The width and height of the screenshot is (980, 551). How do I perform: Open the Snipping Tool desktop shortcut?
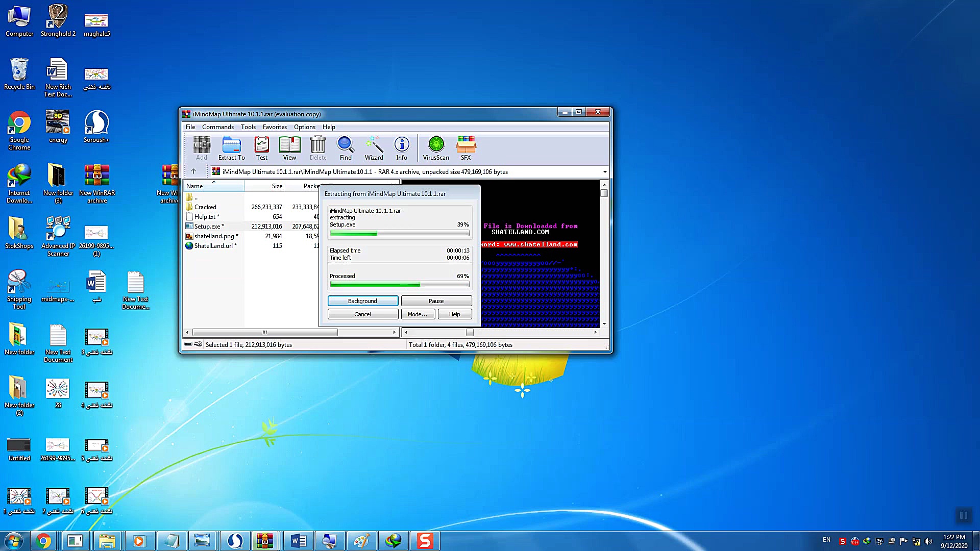(x=19, y=290)
